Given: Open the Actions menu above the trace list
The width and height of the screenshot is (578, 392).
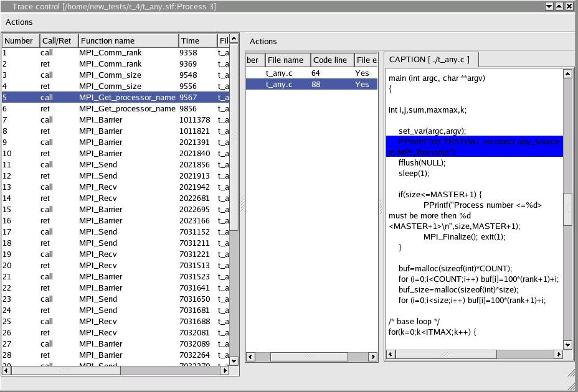Looking at the screenshot, I should tap(19, 22).
